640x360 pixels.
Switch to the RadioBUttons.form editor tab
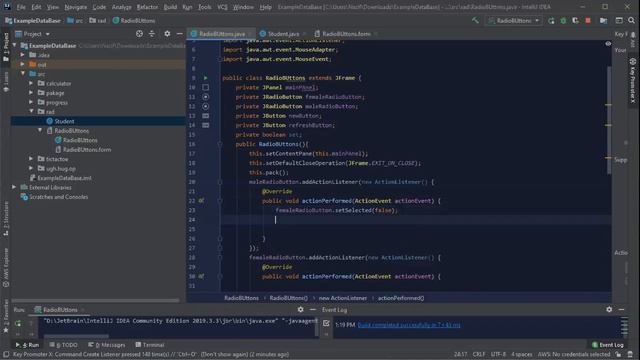[346, 34]
